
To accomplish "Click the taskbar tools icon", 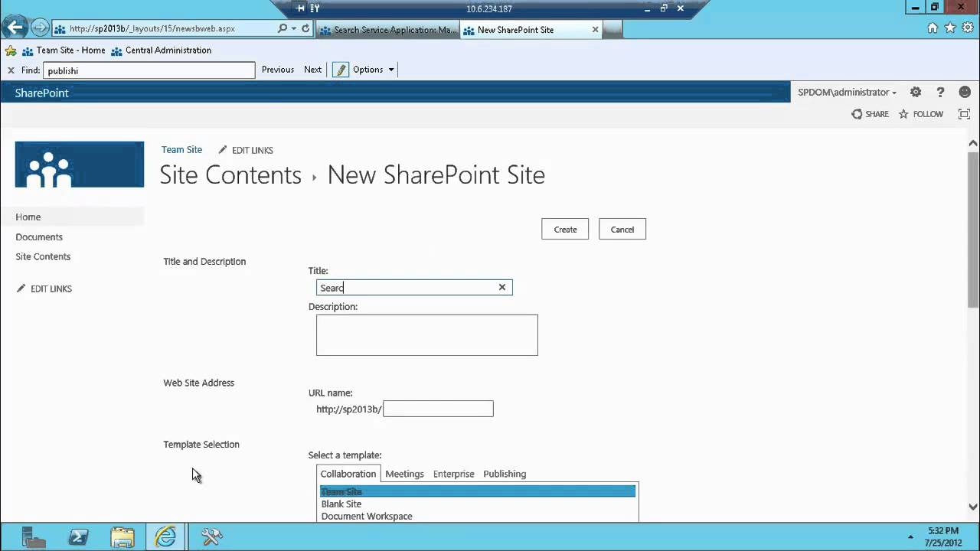I will (211, 537).
